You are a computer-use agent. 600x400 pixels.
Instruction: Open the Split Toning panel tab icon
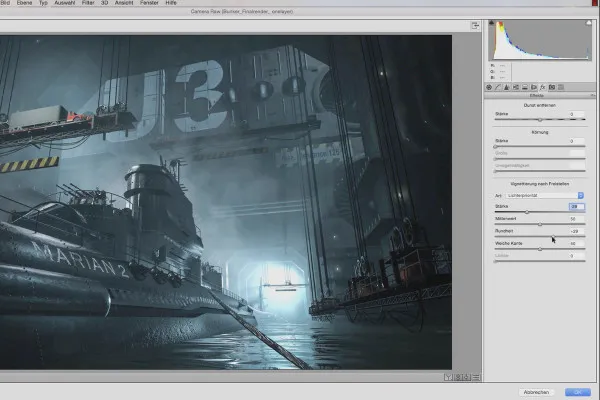tap(525, 87)
